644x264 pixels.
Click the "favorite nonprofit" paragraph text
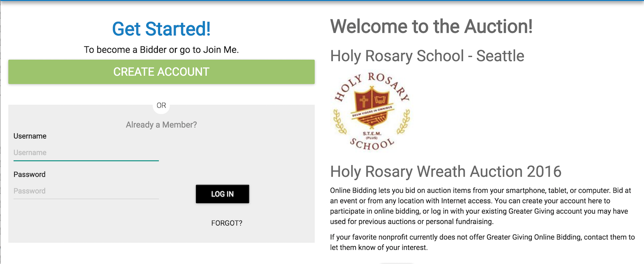tap(482, 242)
